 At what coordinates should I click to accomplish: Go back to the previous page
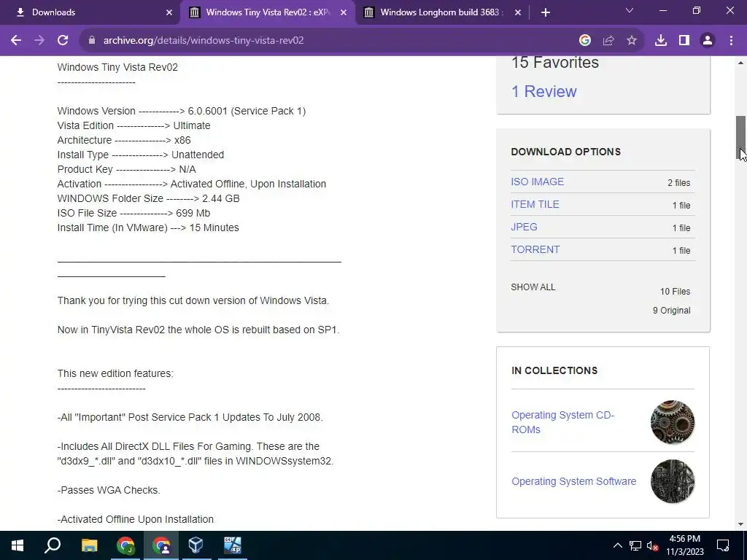[x=16, y=41]
